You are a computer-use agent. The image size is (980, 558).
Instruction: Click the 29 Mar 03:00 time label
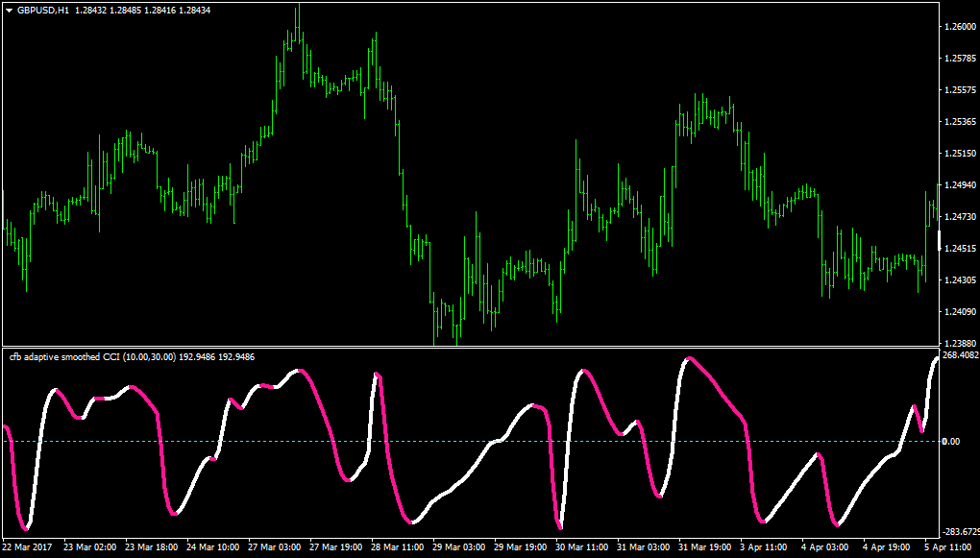click(459, 546)
